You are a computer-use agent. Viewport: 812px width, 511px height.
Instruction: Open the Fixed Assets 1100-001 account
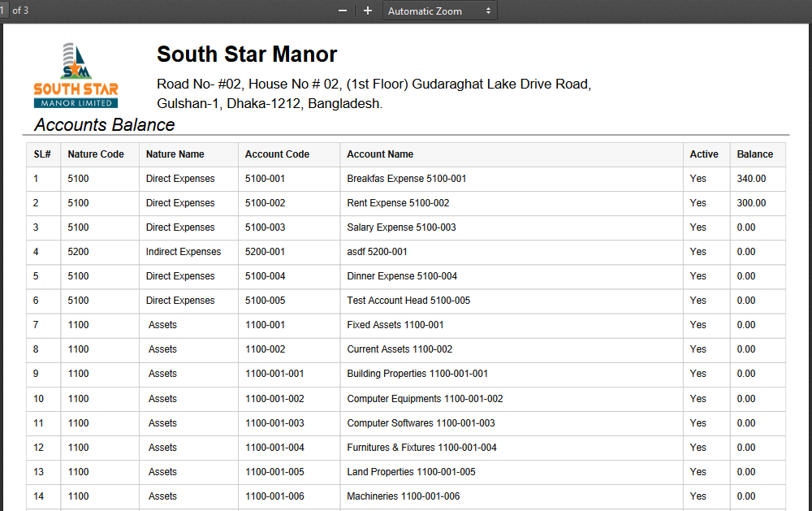coord(395,325)
